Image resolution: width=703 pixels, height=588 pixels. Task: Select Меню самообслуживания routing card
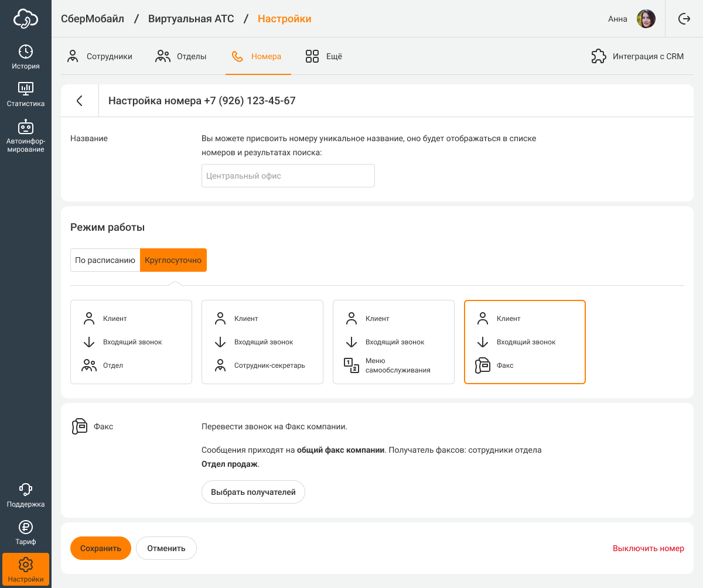pyautogui.click(x=394, y=342)
